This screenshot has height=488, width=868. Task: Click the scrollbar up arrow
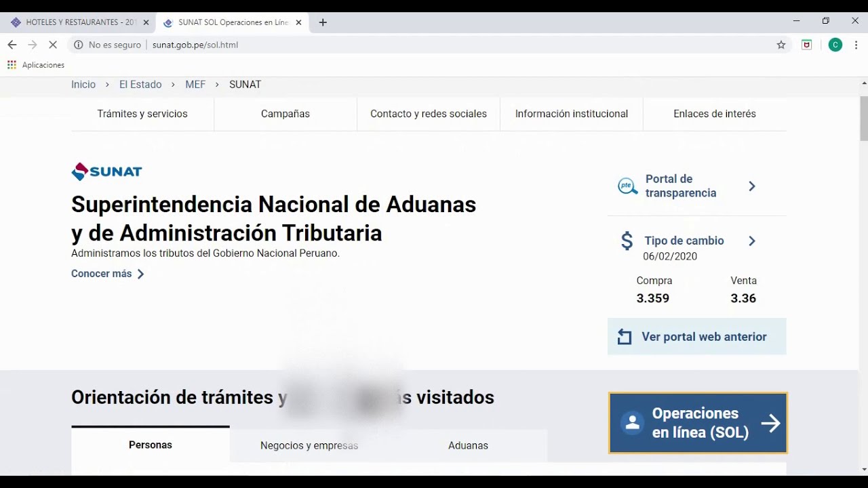864,83
